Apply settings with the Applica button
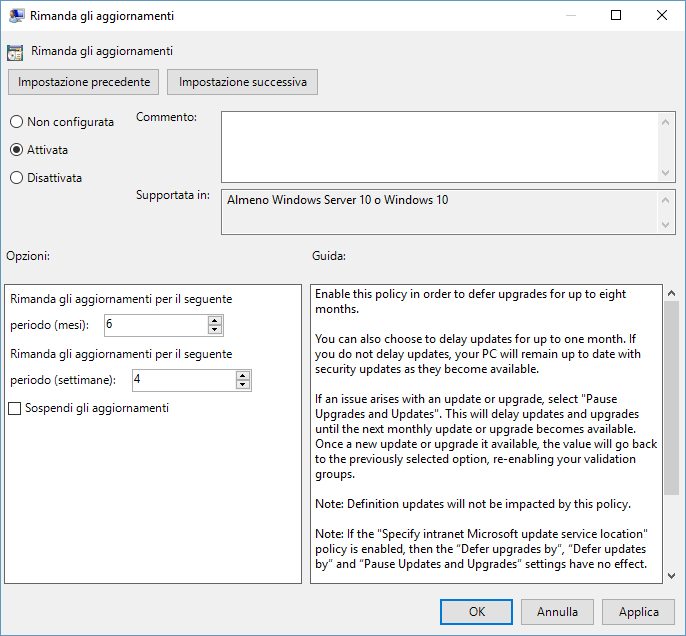Screen dimensions: 686x636 click(x=638, y=612)
